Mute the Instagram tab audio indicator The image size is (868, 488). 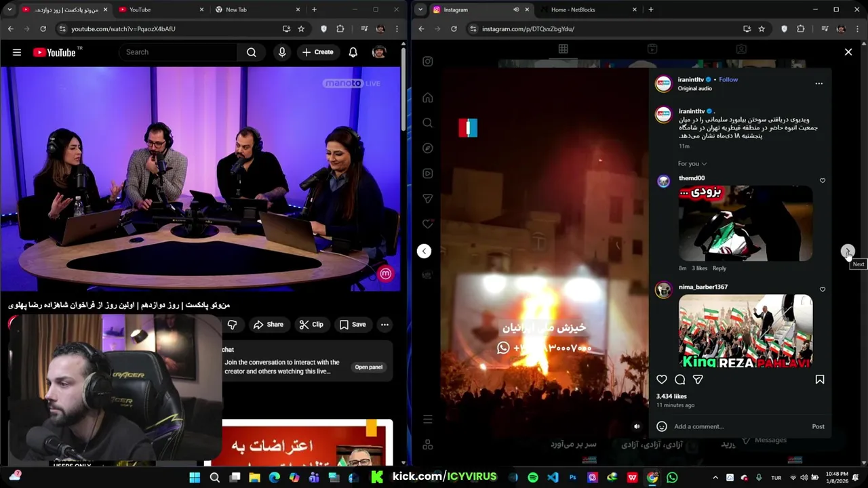click(x=516, y=9)
